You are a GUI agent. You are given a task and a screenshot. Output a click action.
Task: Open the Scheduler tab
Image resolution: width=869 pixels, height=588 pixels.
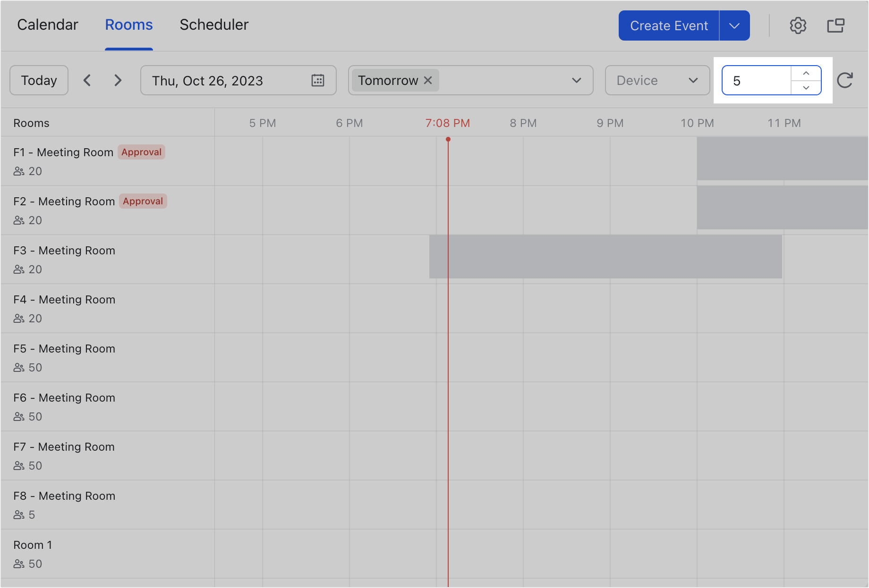click(214, 25)
